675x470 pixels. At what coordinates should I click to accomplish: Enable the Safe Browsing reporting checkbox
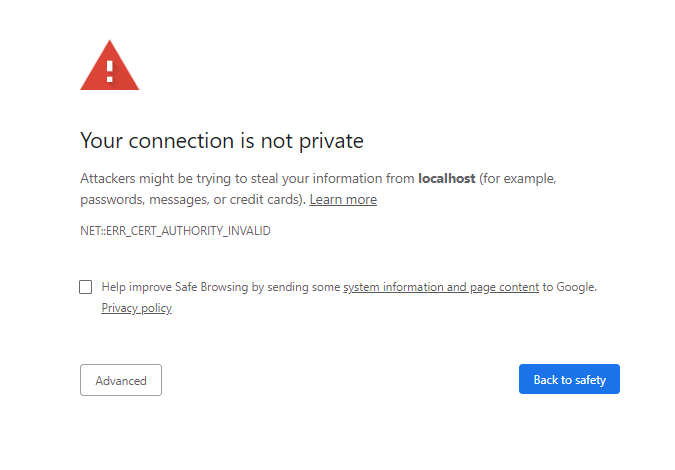tap(86, 287)
